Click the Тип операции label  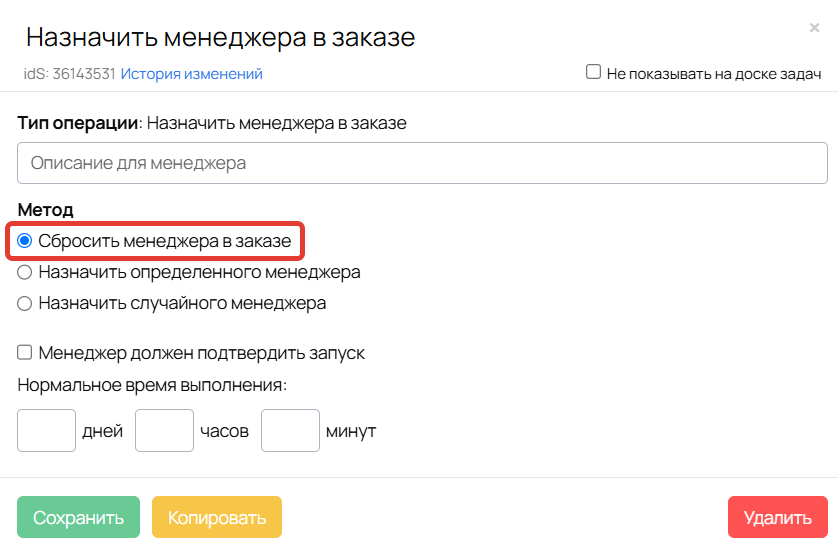(x=78, y=123)
